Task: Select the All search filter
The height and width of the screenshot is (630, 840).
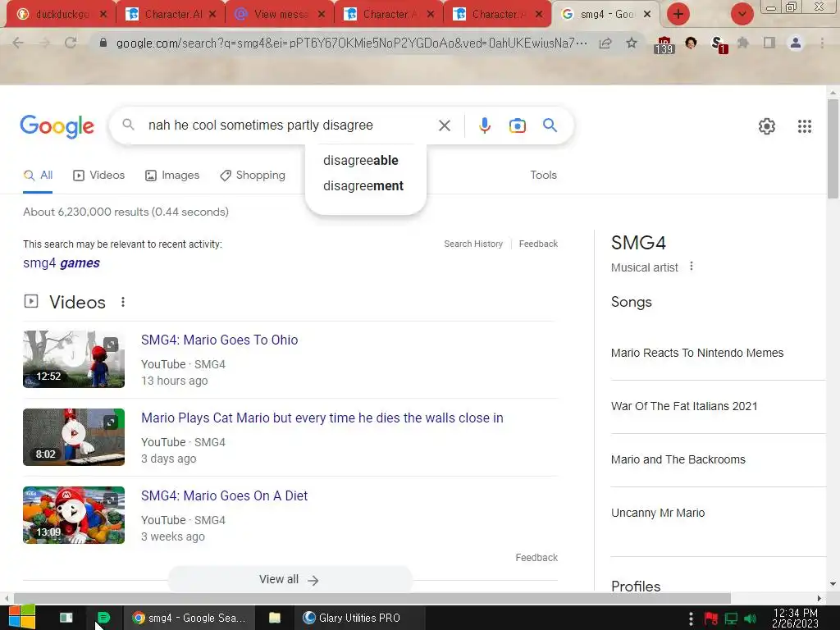Action: (x=38, y=176)
